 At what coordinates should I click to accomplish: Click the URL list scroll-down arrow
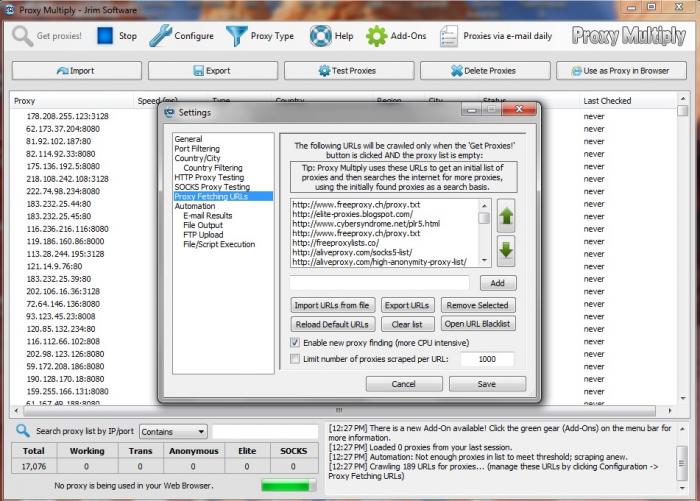[x=484, y=261]
